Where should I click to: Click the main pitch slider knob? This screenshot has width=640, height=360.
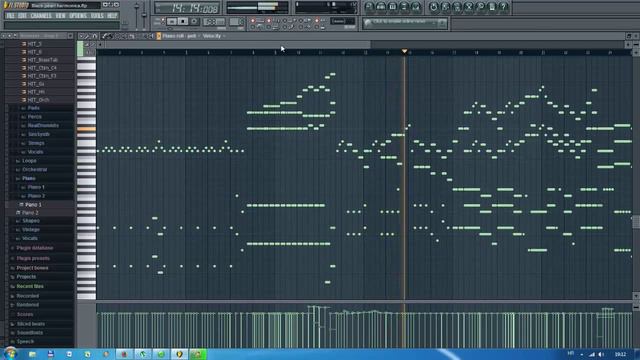(x=144, y=15)
